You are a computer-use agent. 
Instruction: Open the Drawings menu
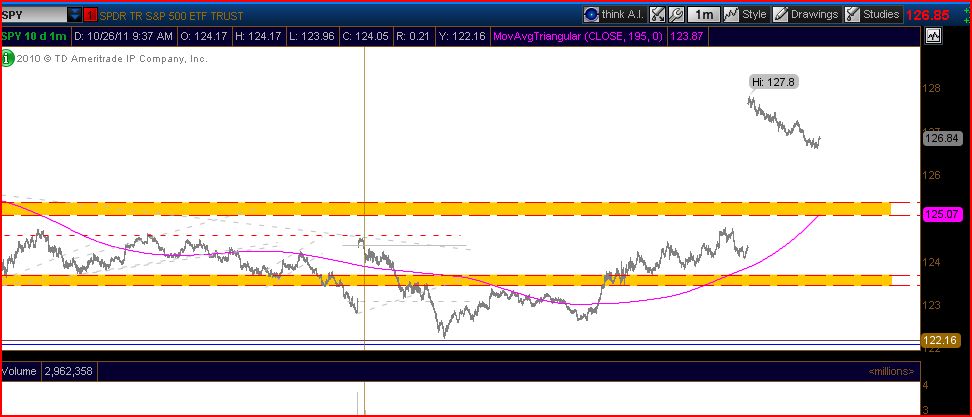click(806, 14)
